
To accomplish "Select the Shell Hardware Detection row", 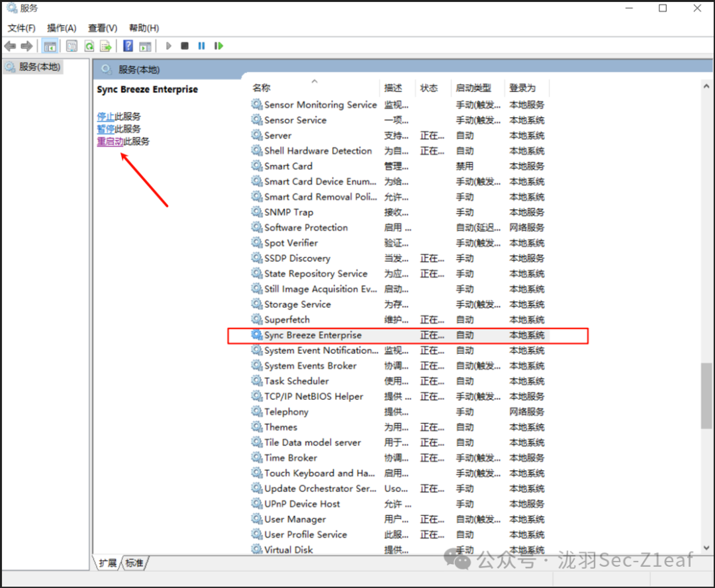I will (399, 150).
